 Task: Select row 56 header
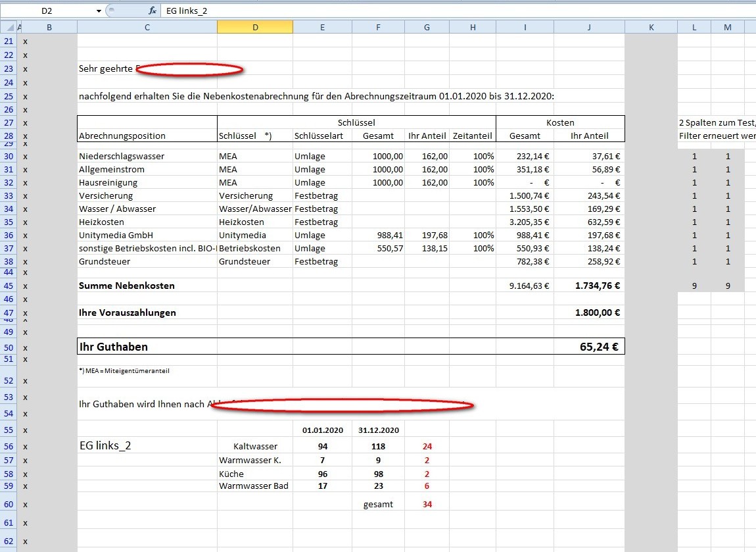[x=9, y=446]
